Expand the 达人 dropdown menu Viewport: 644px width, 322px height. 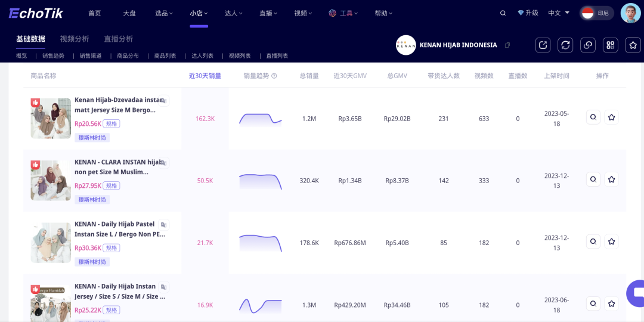point(233,13)
